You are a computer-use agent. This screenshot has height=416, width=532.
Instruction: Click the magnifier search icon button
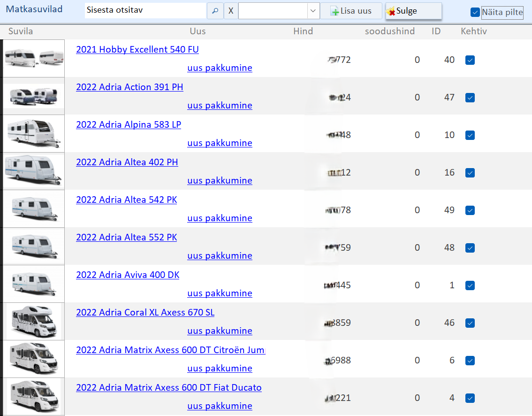(x=215, y=11)
